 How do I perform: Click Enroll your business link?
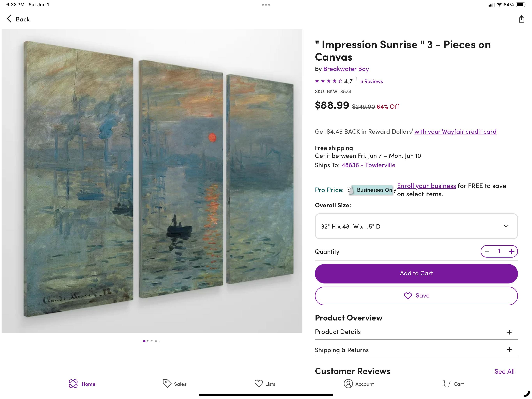click(426, 186)
